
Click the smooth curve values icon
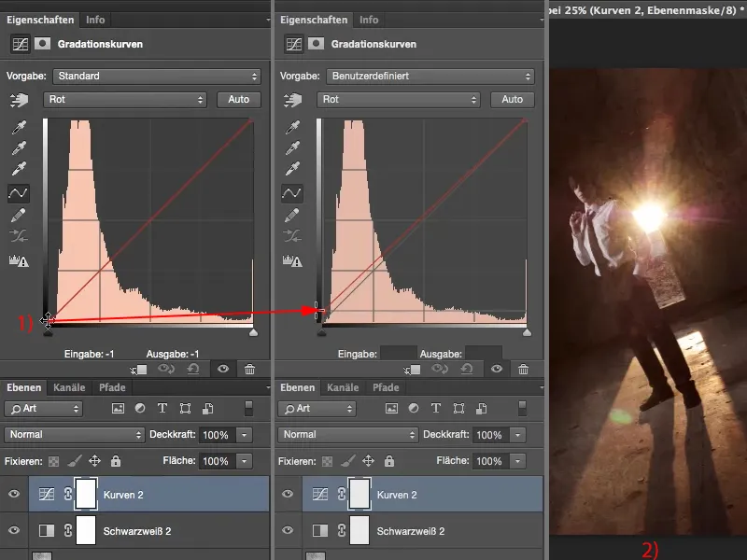point(17,234)
